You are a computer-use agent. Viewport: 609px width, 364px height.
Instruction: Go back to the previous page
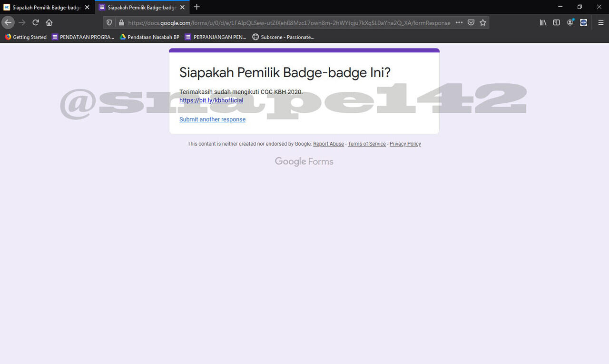coord(8,22)
